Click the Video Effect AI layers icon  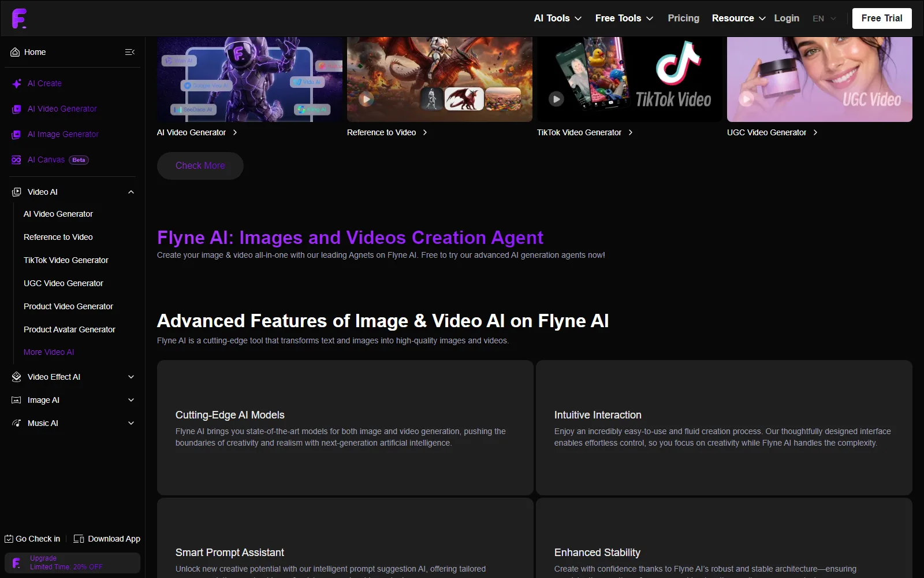(x=16, y=377)
